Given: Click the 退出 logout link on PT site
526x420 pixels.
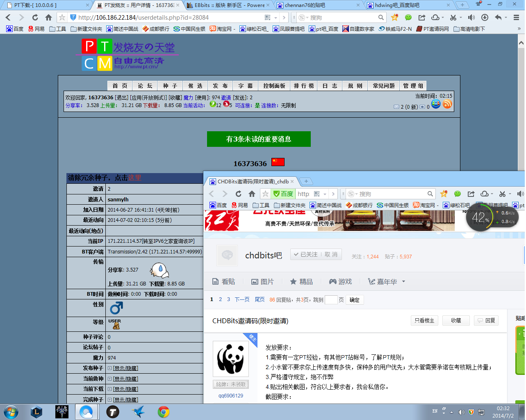Looking at the screenshot, I should [x=122, y=98].
